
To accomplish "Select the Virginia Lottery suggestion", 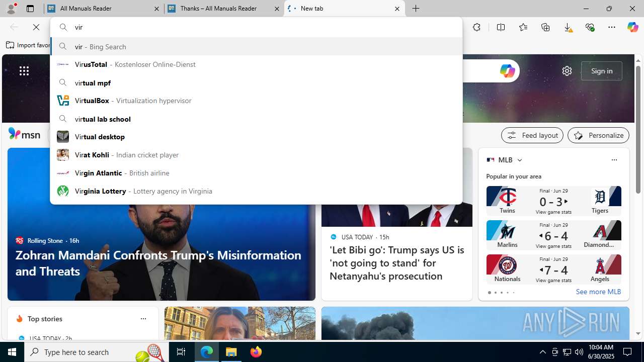I will click(256, 191).
